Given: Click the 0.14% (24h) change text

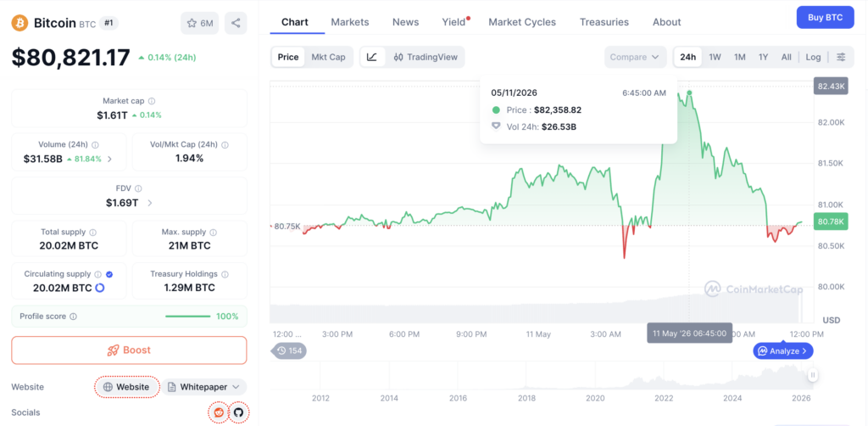Looking at the screenshot, I should [x=167, y=57].
